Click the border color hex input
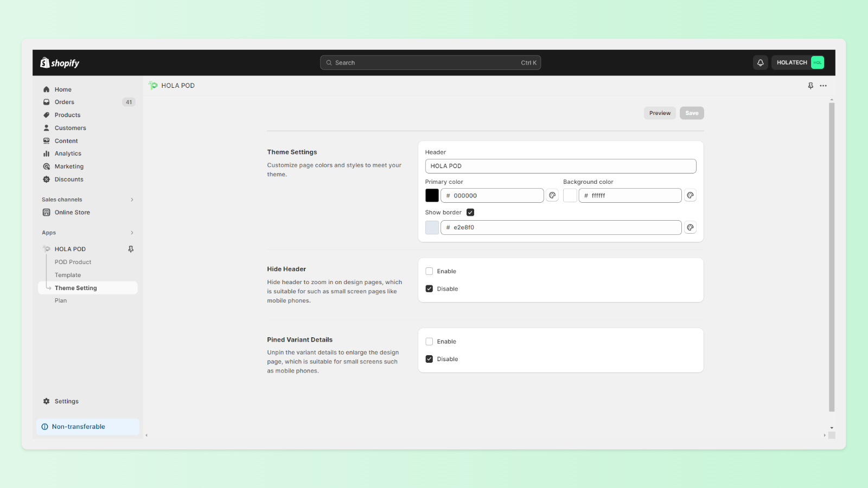 [x=561, y=227]
